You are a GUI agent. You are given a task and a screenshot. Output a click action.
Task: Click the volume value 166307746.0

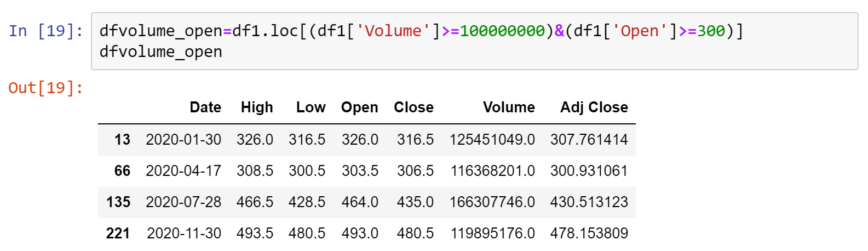[492, 202]
